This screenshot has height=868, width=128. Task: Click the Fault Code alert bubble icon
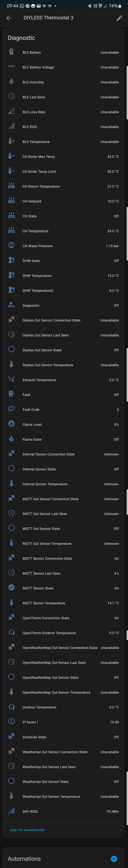11,409
